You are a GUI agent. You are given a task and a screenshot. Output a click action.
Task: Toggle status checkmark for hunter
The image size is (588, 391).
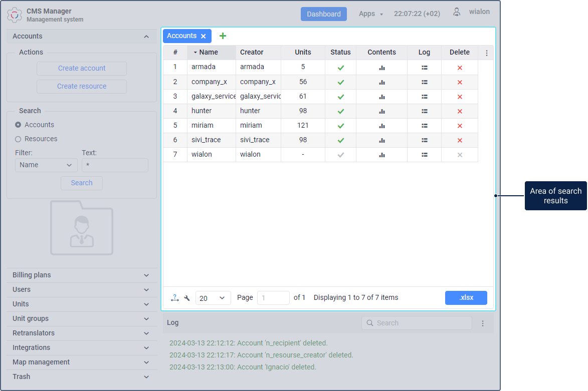point(340,111)
